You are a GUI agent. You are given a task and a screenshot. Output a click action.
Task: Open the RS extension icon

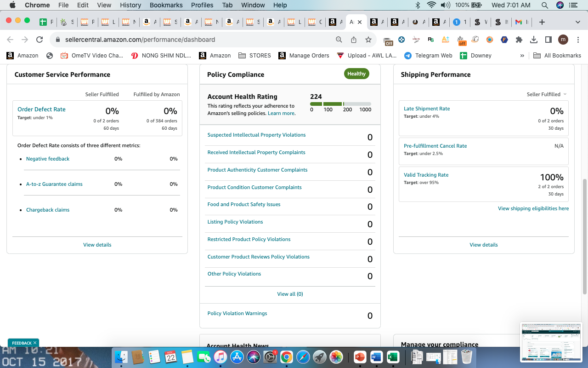click(430, 40)
